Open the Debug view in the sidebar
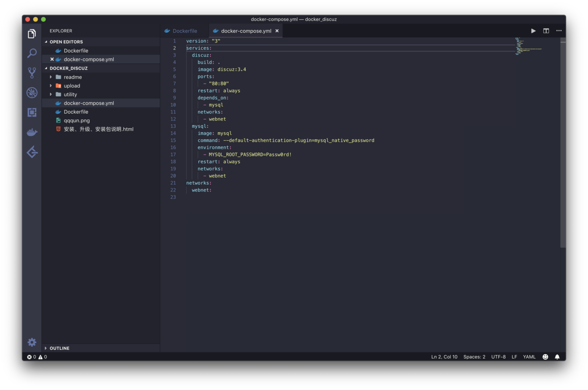The height and width of the screenshot is (390, 588). 32,92
